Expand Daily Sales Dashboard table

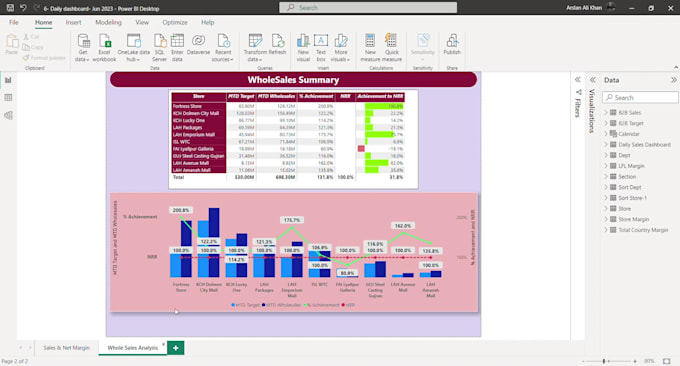pyautogui.click(x=606, y=144)
